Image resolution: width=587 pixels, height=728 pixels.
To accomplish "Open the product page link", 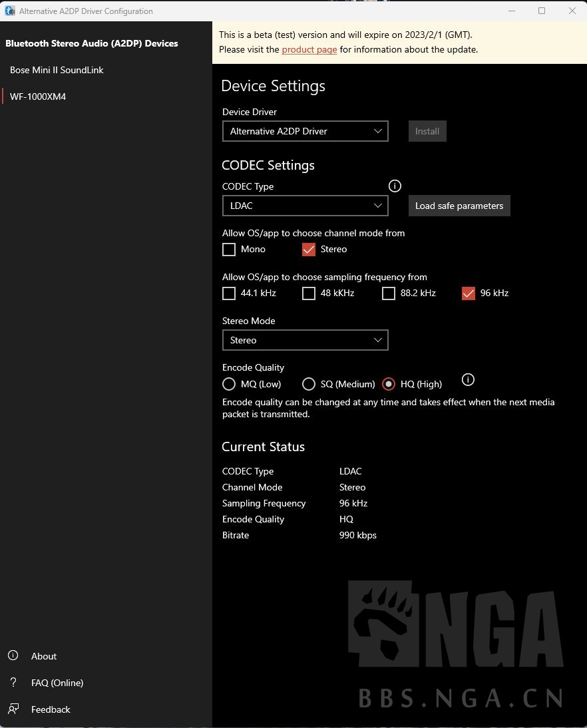I will pos(309,49).
